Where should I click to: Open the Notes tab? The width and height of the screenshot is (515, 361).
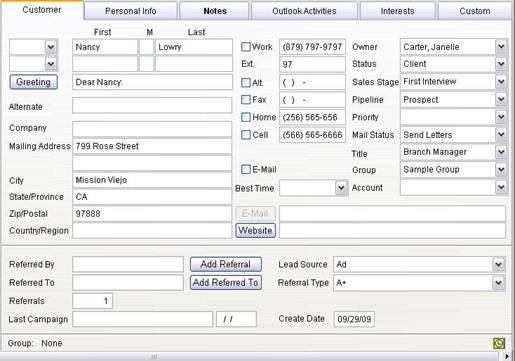click(215, 11)
